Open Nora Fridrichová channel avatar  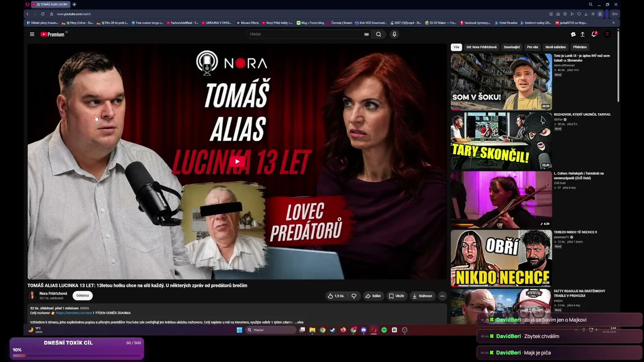point(32,296)
